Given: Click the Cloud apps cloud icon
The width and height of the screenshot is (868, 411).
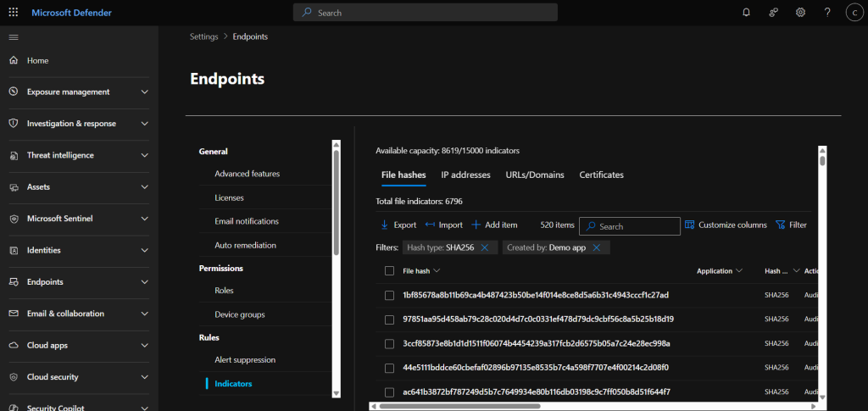Looking at the screenshot, I should [x=14, y=345].
